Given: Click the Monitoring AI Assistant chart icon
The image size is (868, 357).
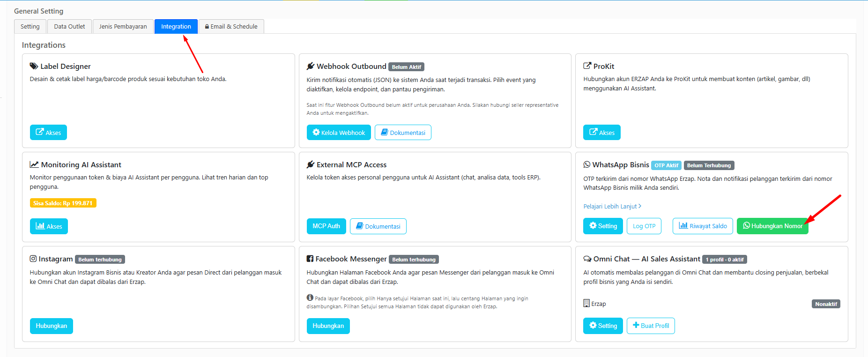Looking at the screenshot, I should 34,164.
